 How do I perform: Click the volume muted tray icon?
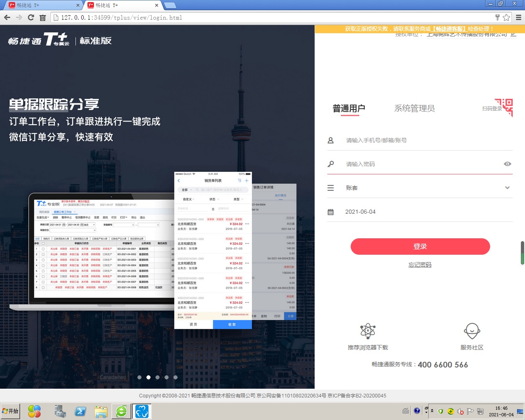point(461,411)
